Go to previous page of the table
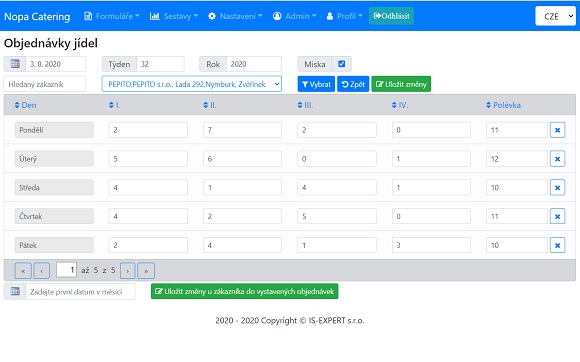The image size is (580, 362). (x=41, y=271)
